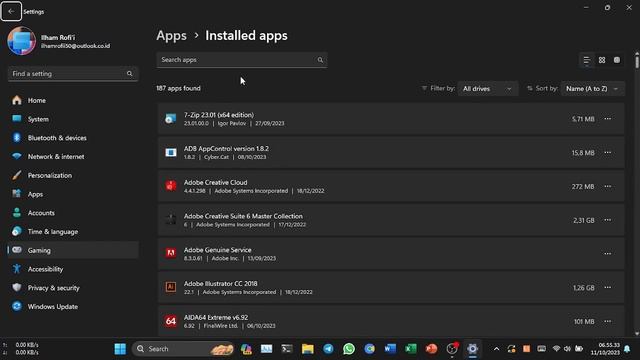Open Windows Start menu
Image resolution: width=640 pixels, height=360 pixels.
pos(120,349)
